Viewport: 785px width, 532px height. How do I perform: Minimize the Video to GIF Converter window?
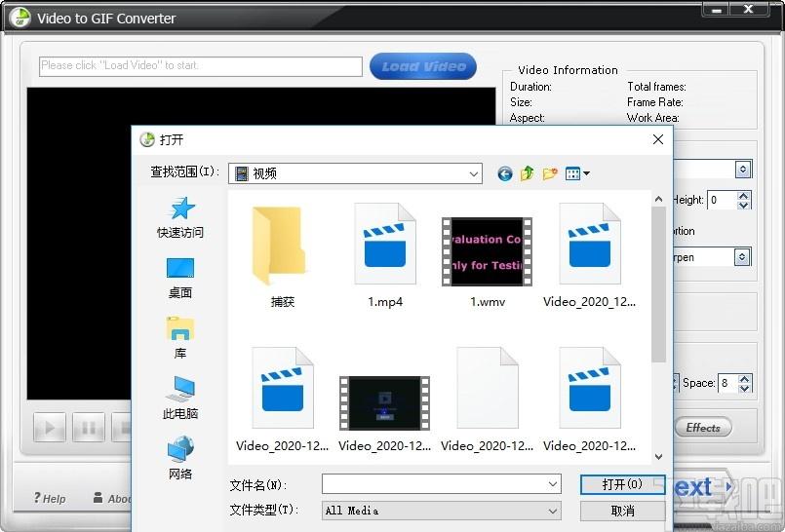(x=717, y=10)
